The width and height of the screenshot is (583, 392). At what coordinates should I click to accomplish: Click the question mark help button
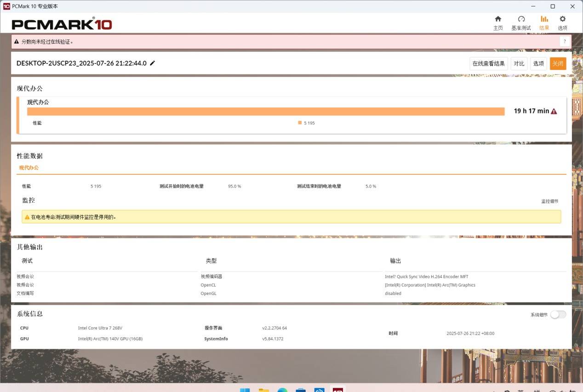[x=565, y=41]
